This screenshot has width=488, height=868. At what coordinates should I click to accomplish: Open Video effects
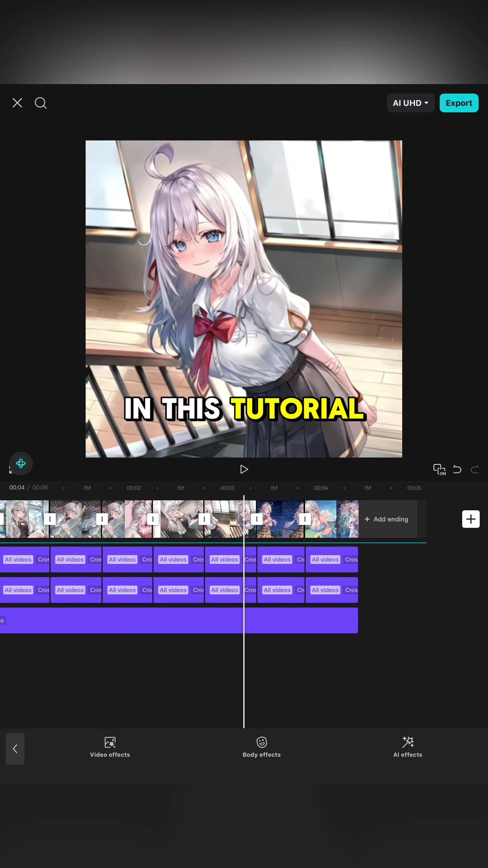point(110,747)
